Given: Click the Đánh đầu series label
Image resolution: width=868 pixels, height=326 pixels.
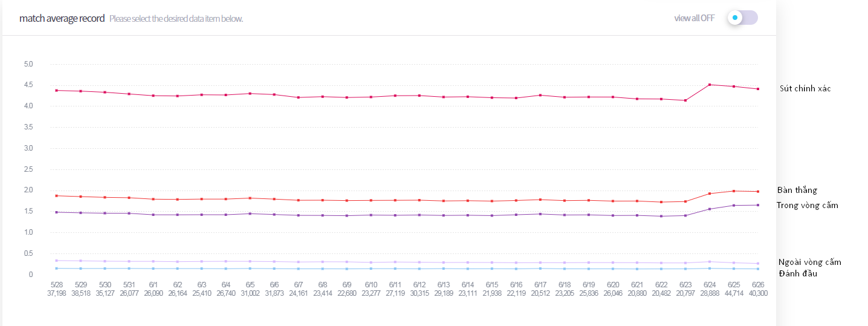Looking at the screenshot, I should [798, 274].
